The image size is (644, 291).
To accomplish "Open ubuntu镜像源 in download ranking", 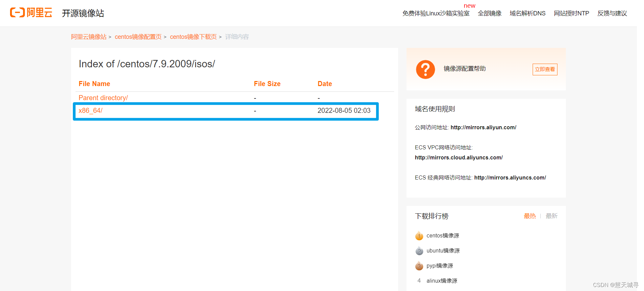I will point(443,251).
